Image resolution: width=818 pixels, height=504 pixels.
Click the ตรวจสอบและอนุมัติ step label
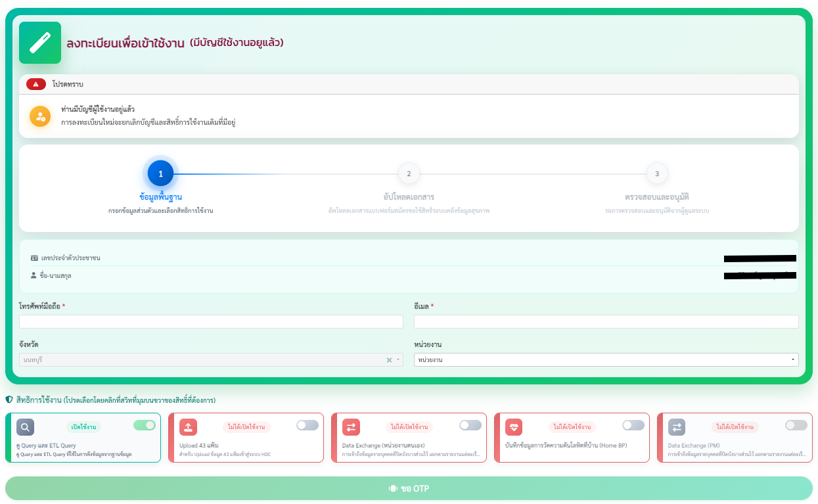click(x=657, y=197)
